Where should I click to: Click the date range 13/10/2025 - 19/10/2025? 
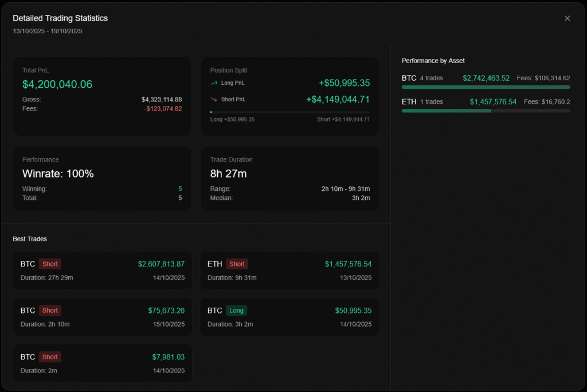coord(48,31)
